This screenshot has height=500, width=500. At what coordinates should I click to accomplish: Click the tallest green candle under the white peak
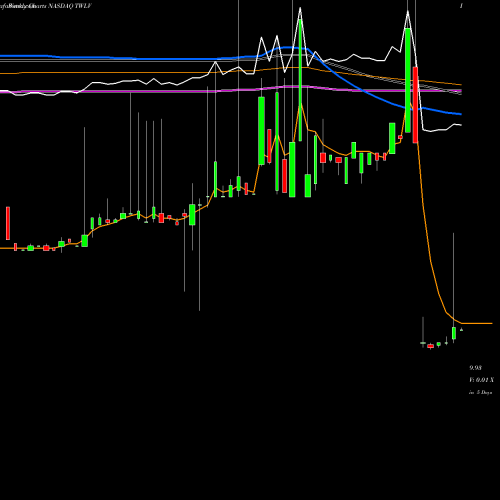(x=300, y=80)
